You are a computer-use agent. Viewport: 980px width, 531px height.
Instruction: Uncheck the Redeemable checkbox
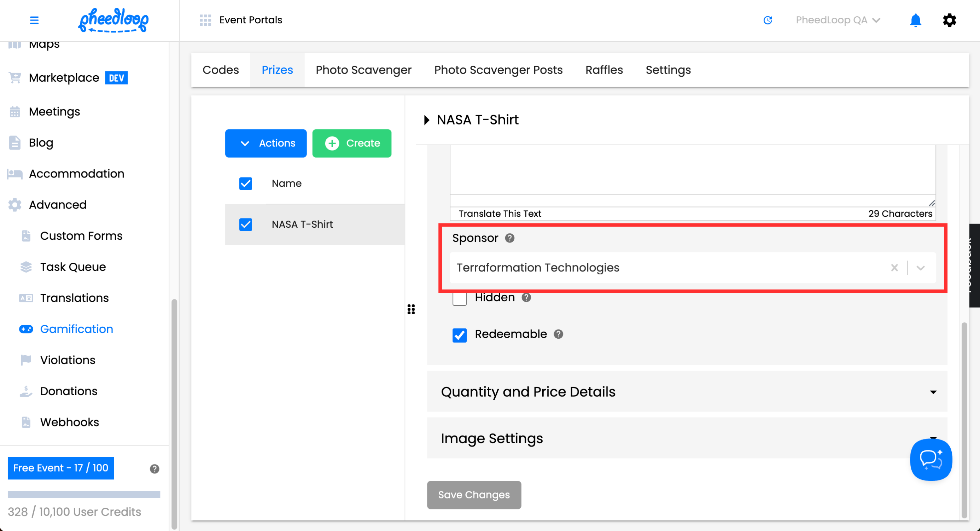pos(459,335)
